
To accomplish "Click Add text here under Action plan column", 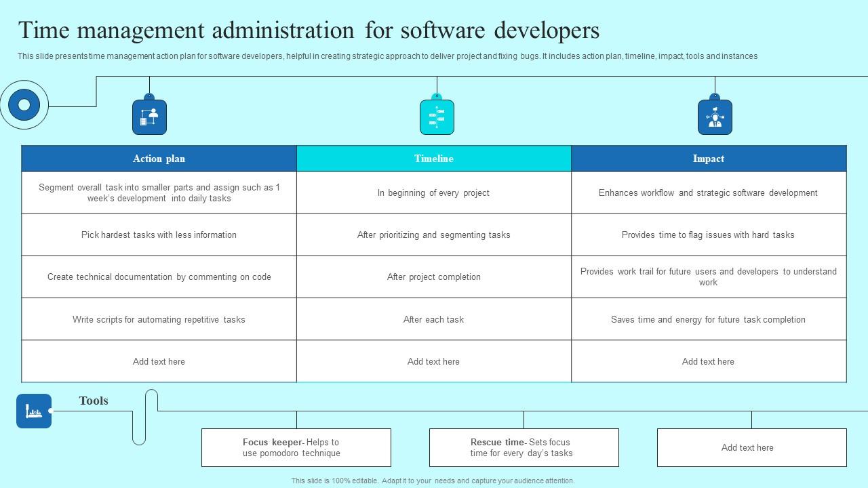I will tap(159, 361).
